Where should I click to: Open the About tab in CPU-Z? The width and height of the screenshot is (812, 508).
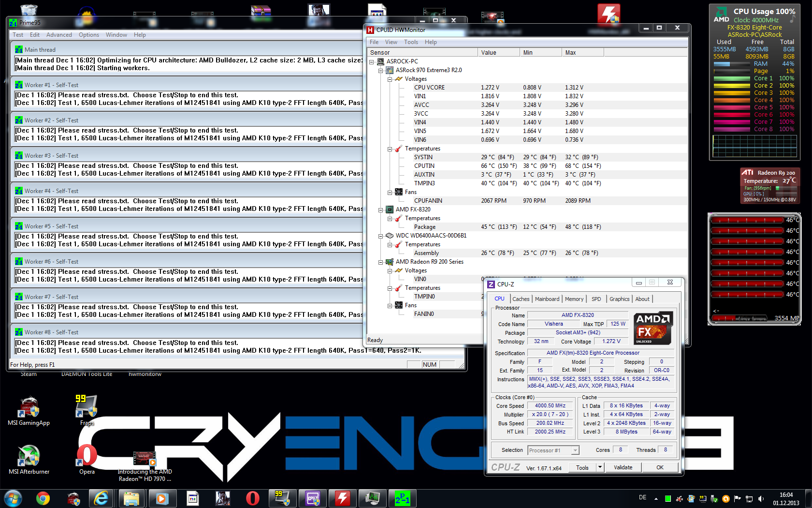tap(642, 299)
